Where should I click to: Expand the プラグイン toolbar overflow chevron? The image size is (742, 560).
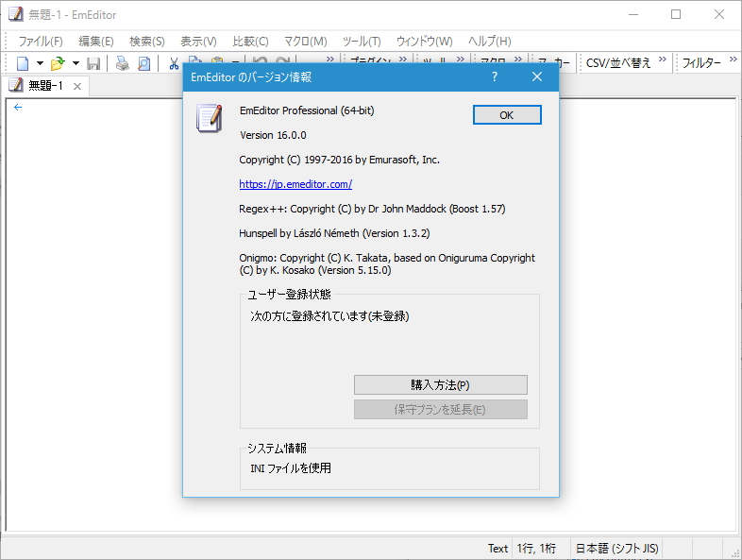coord(403,59)
